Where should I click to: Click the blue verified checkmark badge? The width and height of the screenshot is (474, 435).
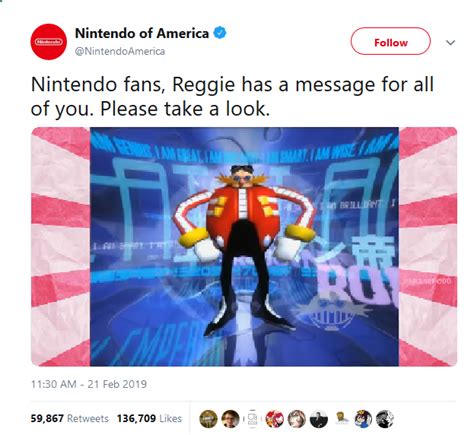tap(220, 33)
